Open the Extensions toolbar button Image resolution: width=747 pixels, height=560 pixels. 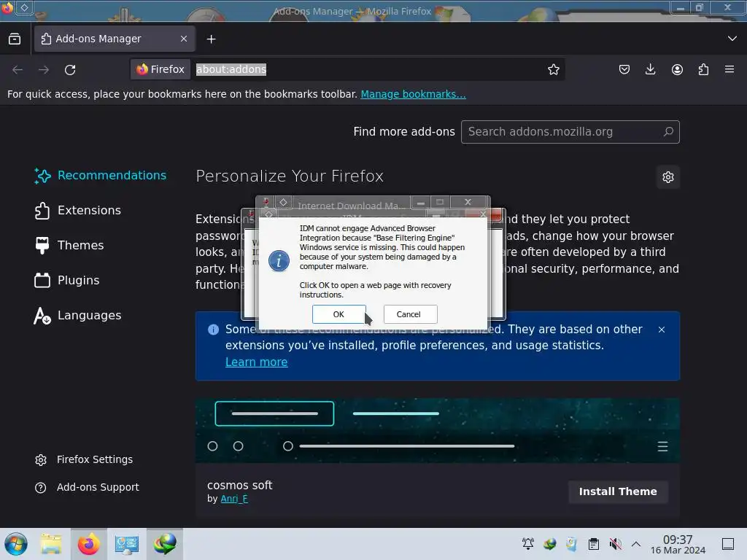click(703, 69)
